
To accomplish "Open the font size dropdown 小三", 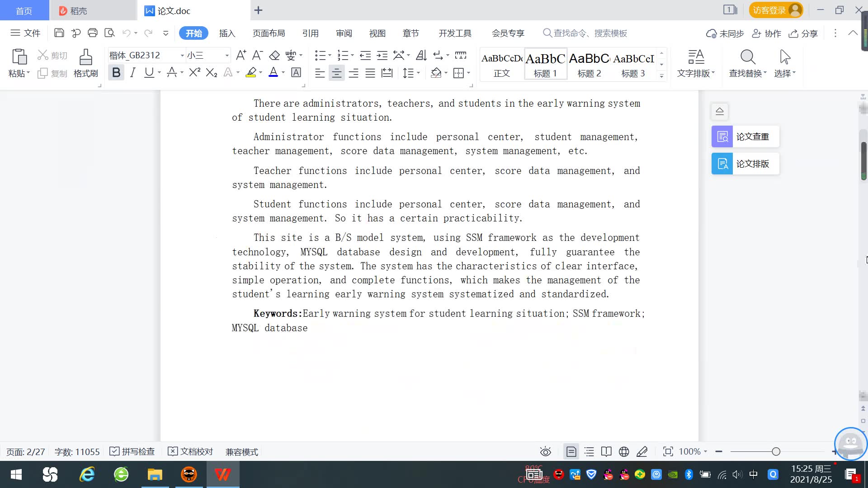I will (x=226, y=56).
